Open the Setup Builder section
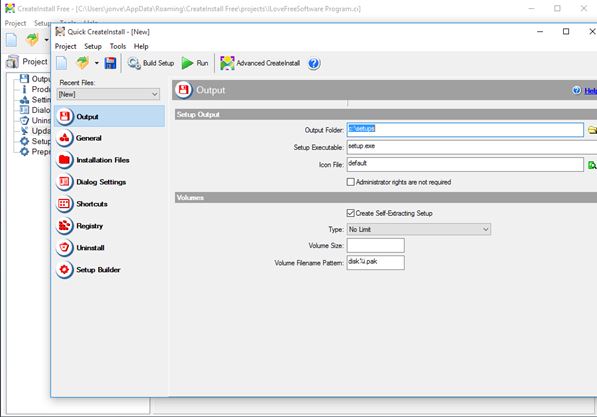This screenshot has height=417, width=597. click(110, 270)
